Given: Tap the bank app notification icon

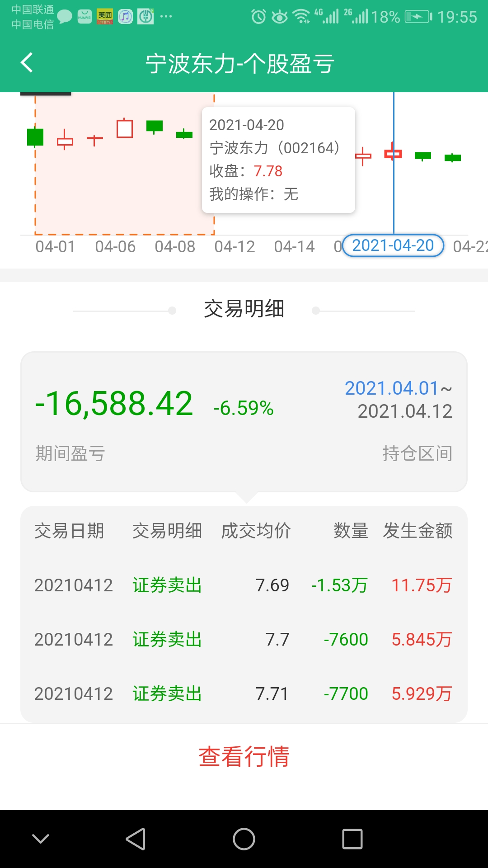Looking at the screenshot, I should (x=145, y=17).
